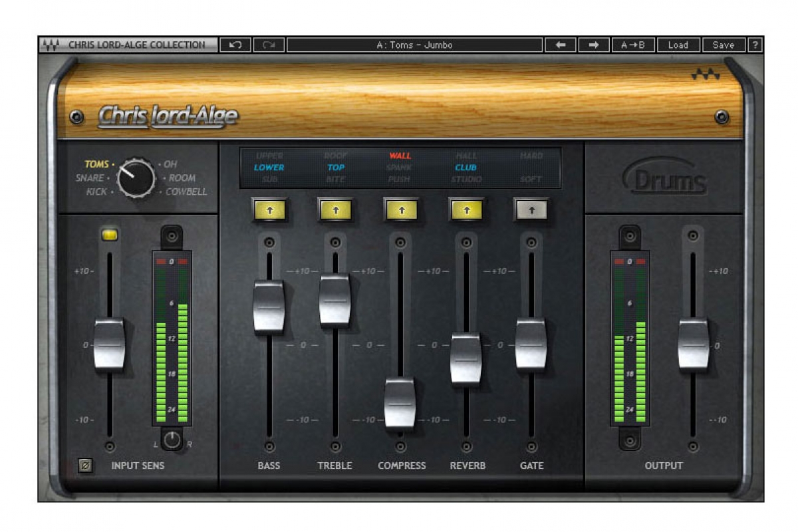The height and width of the screenshot is (532, 798).
Task: Open the preset menu showing A: Toms - Jumbo
Action: 414,45
